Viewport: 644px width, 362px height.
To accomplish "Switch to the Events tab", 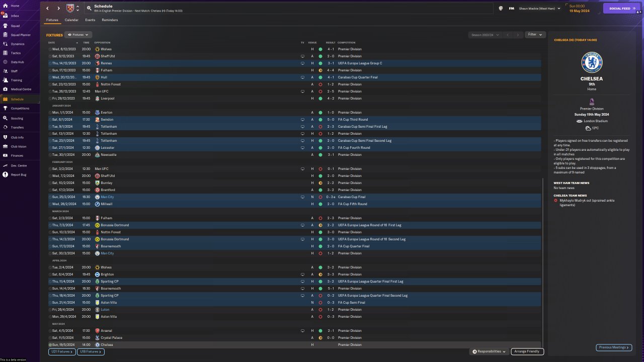I will coord(90,20).
